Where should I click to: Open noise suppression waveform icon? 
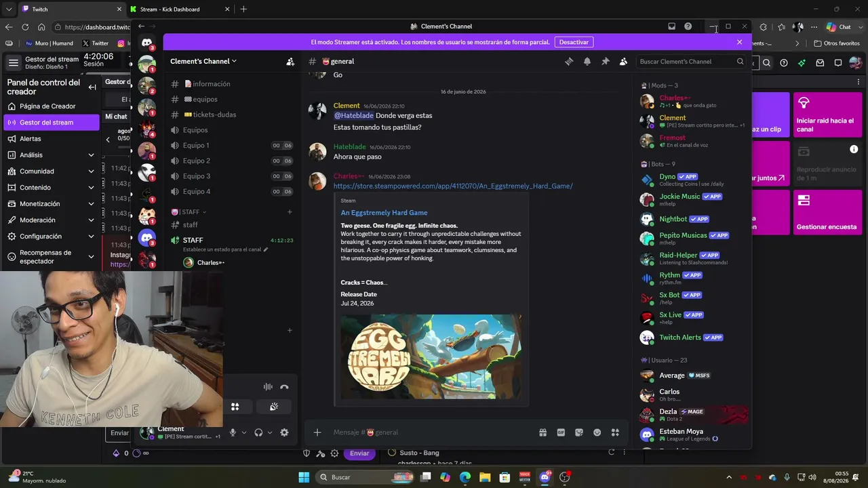tap(268, 387)
